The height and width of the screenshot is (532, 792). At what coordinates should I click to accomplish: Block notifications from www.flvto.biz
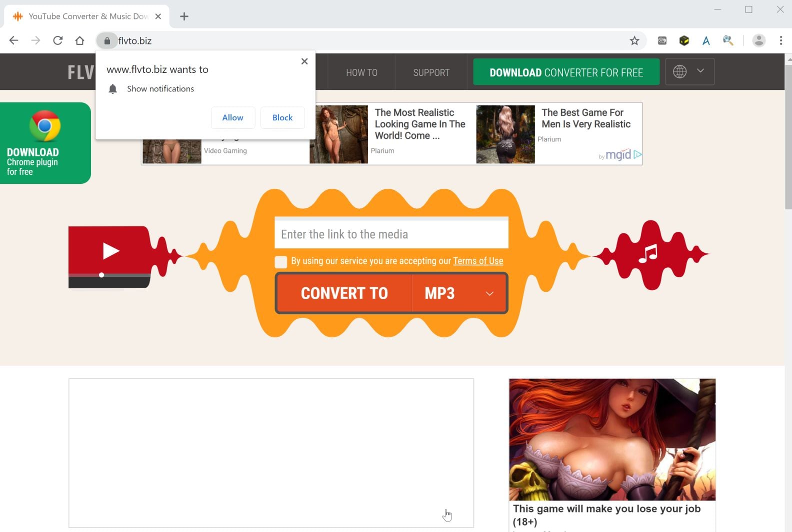282,117
